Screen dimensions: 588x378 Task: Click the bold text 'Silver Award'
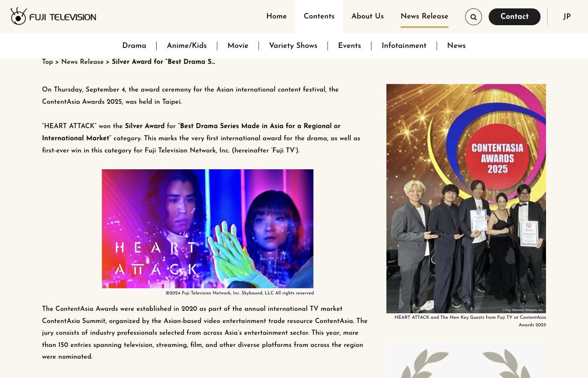145,126
